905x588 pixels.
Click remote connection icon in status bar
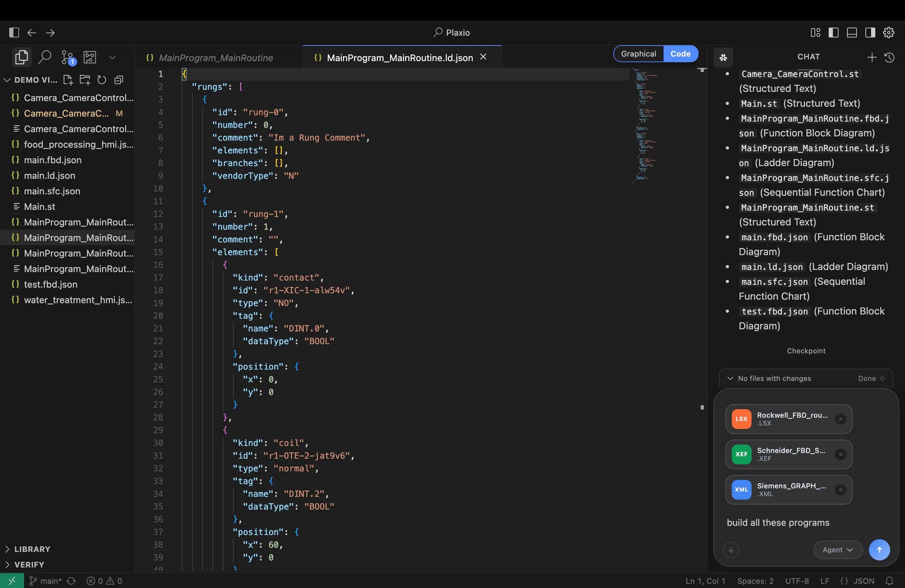pos(12,580)
